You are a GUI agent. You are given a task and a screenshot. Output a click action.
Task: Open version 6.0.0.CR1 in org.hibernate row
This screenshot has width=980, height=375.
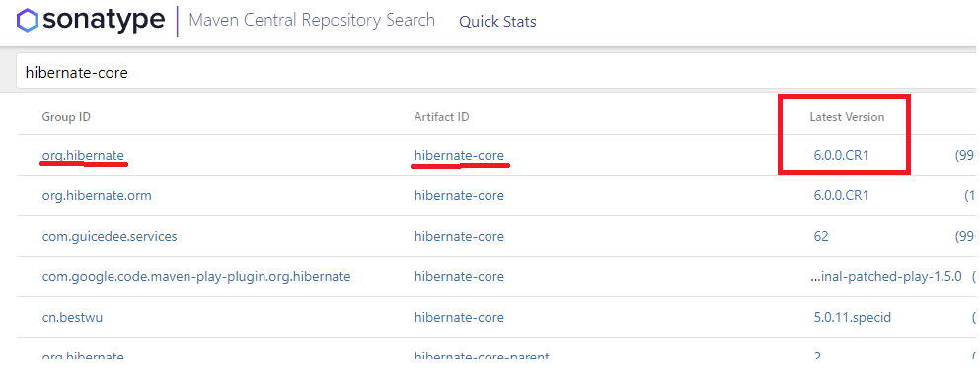[x=841, y=156]
